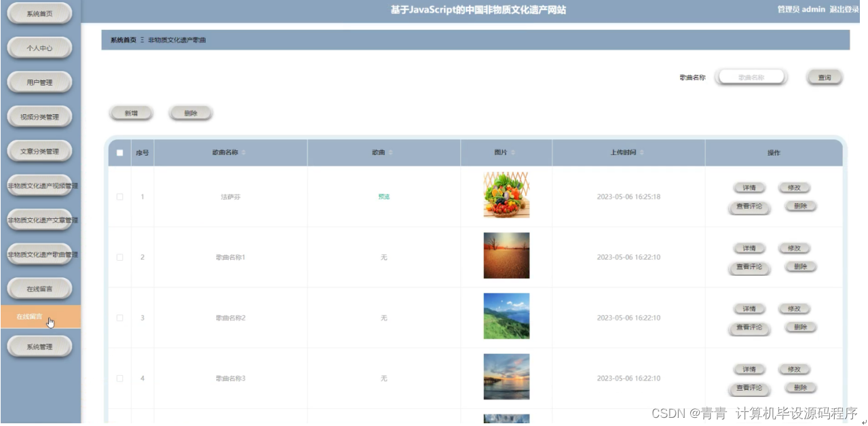Check the box for row 歌曲名称2

[x=120, y=318]
